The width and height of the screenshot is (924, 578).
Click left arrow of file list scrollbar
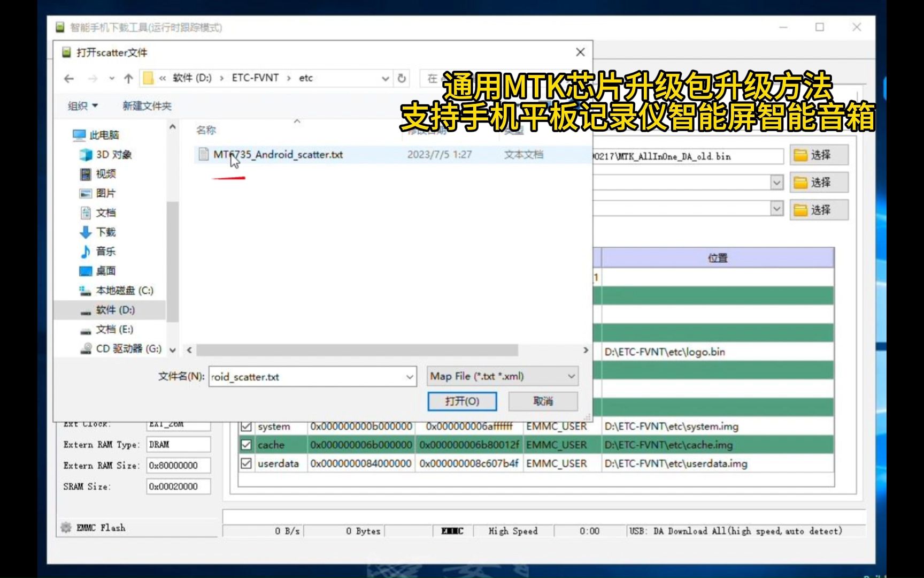189,350
